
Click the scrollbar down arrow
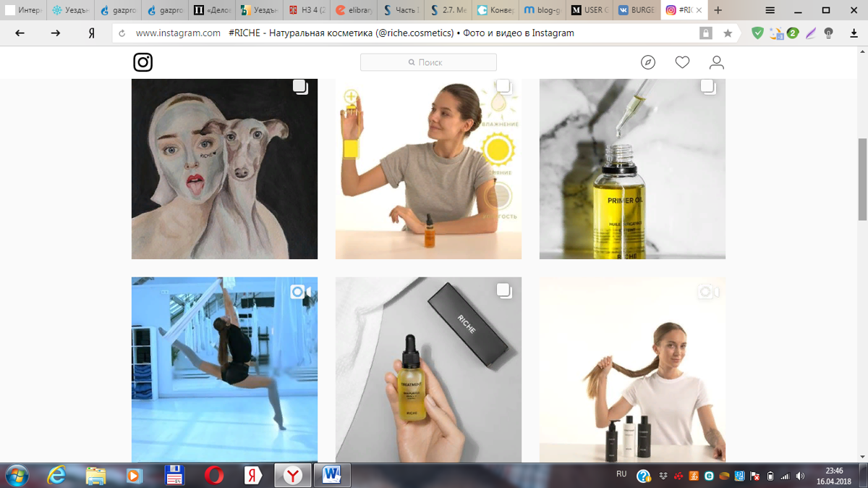[x=861, y=456]
